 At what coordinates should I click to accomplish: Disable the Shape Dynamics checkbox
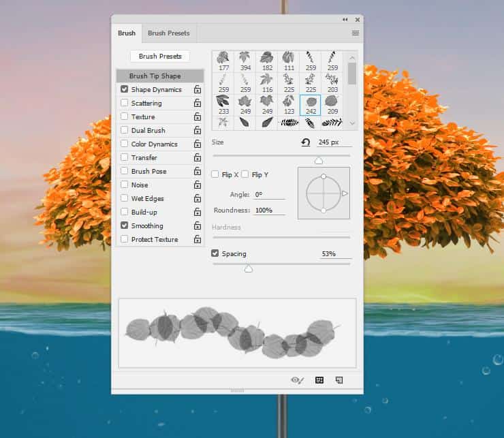coord(125,89)
